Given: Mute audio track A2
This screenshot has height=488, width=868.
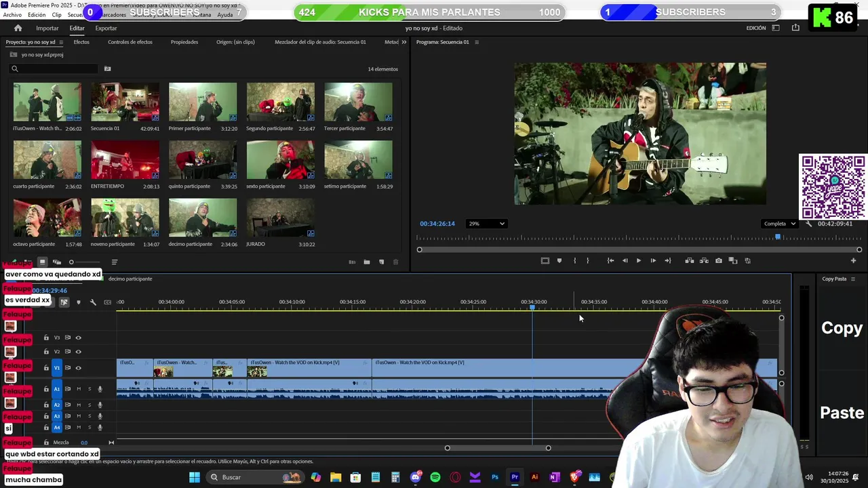Looking at the screenshot, I should coord(79,405).
